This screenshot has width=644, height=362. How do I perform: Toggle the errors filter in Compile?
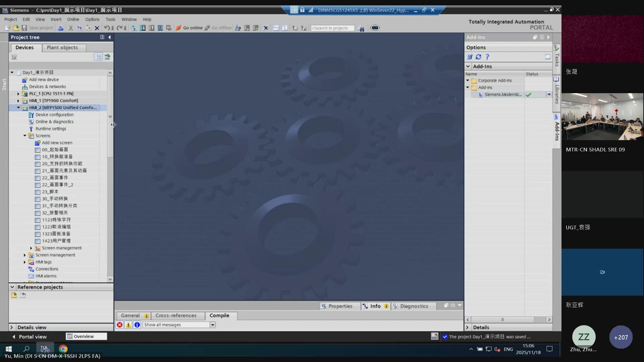[119, 325]
